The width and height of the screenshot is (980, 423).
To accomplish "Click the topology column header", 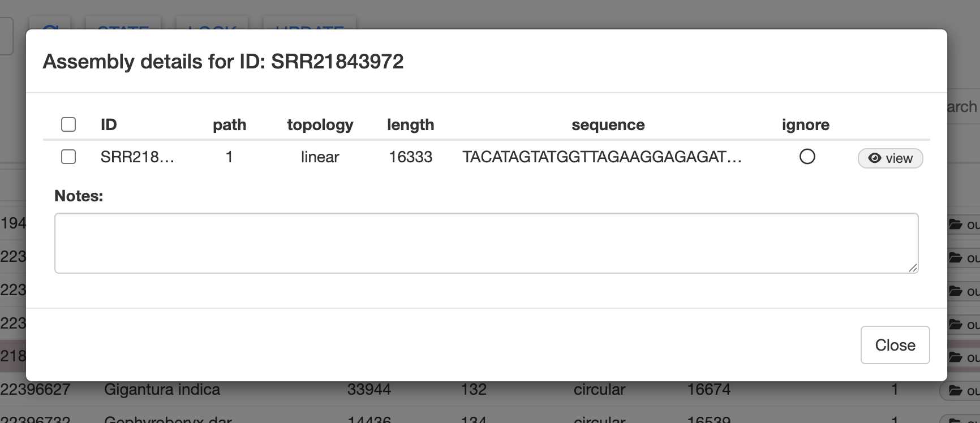I will tap(320, 124).
